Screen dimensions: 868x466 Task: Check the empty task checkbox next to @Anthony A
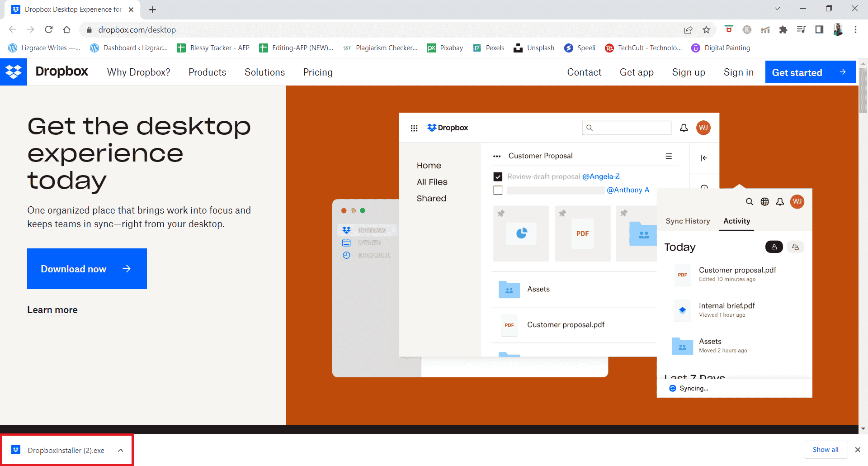click(498, 190)
